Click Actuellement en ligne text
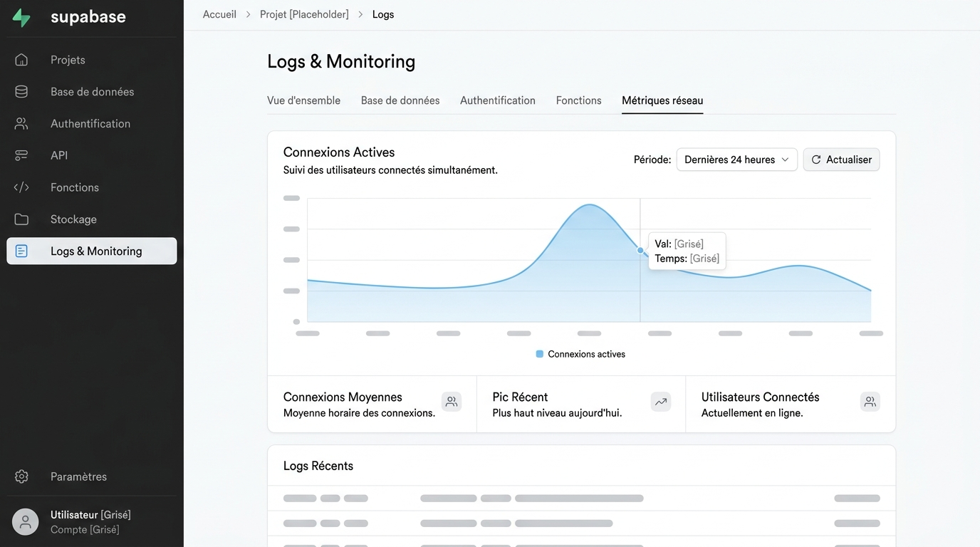The width and height of the screenshot is (980, 547). [752, 413]
